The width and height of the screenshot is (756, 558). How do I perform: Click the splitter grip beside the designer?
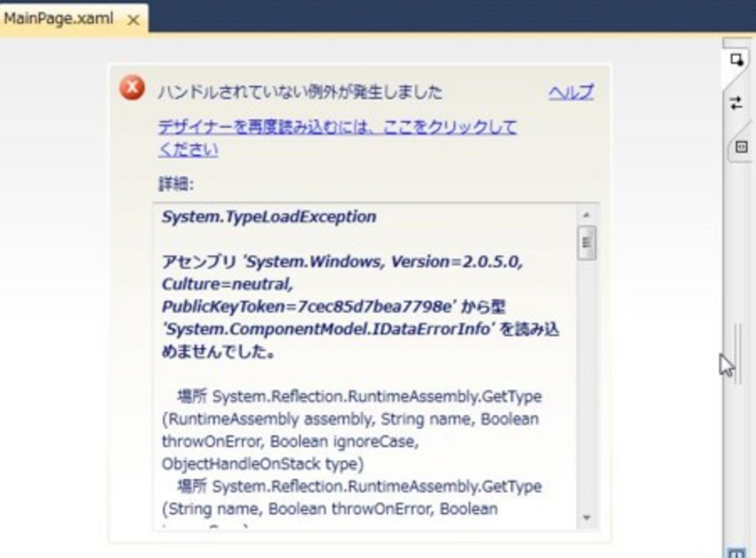[x=737, y=353]
